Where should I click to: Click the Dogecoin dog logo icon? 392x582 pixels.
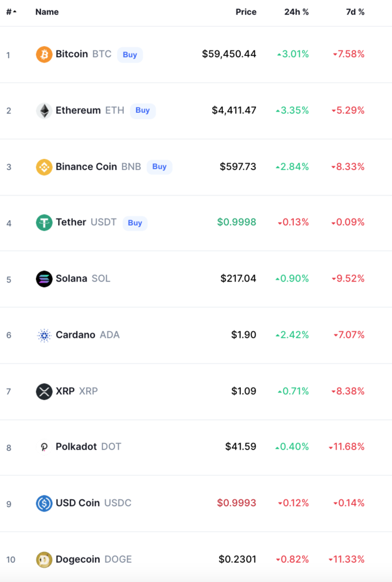coord(43,559)
